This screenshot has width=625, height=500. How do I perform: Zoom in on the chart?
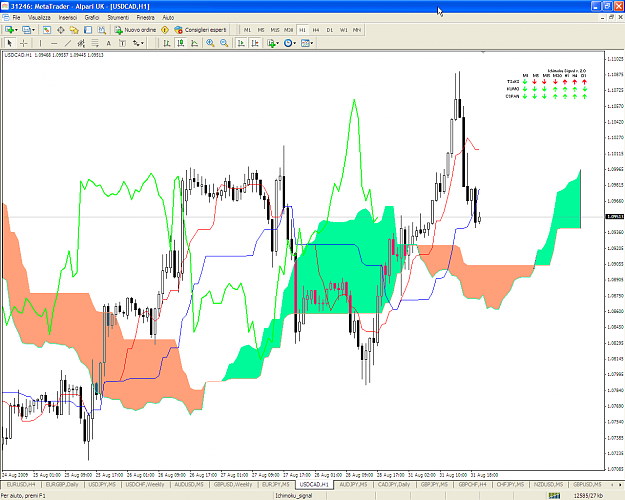[x=210, y=43]
